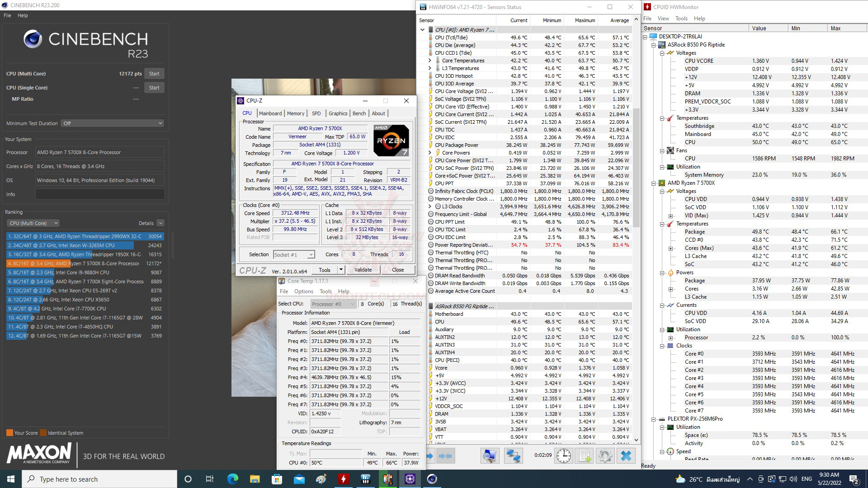Click CPU-Z Validate button

[363, 270]
